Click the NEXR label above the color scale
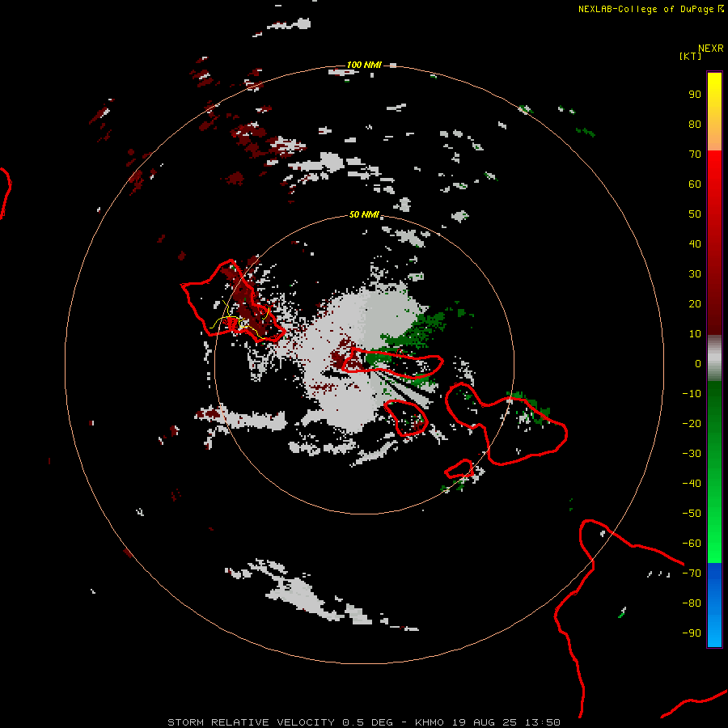Screen dimensions: 728x728 click(711, 49)
